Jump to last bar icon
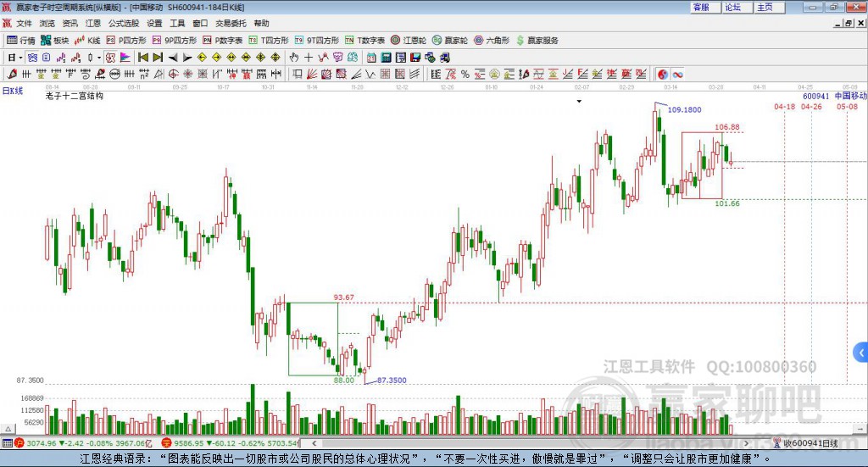 pyautogui.click(x=158, y=58)
